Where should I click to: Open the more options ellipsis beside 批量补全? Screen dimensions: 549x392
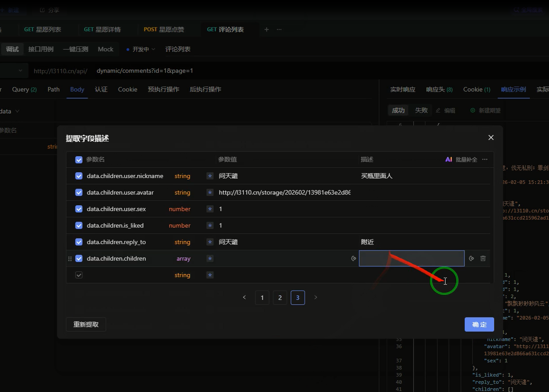[485, 160]
